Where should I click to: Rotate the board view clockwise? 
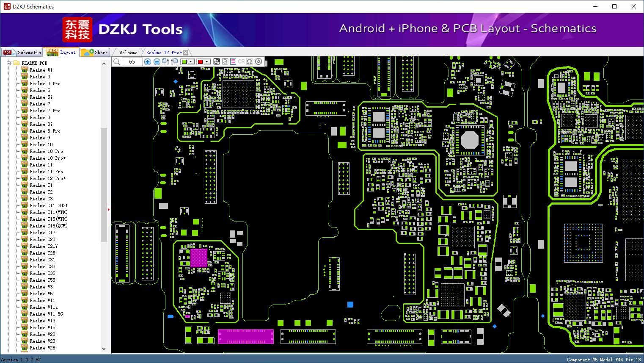(165, 62)
